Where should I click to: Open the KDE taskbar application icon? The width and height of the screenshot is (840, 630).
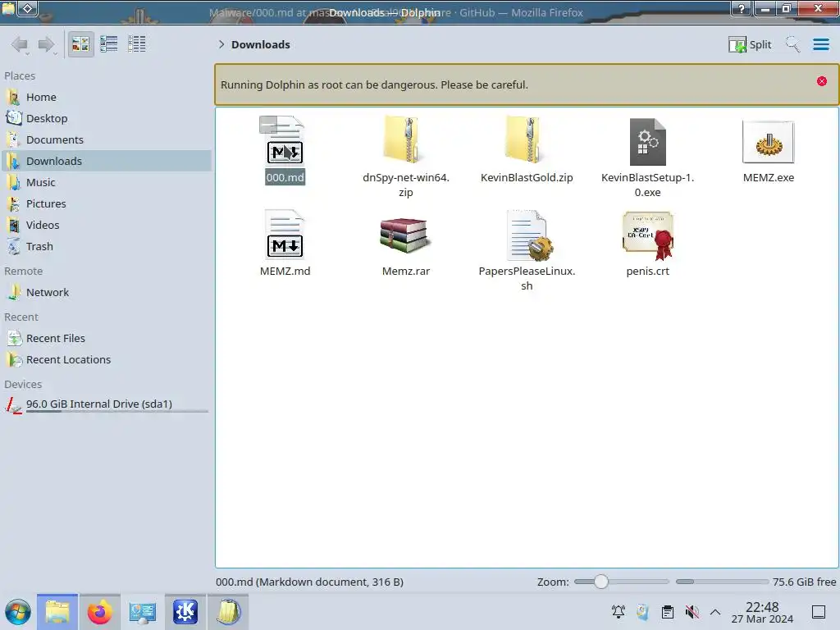point(185,612)
